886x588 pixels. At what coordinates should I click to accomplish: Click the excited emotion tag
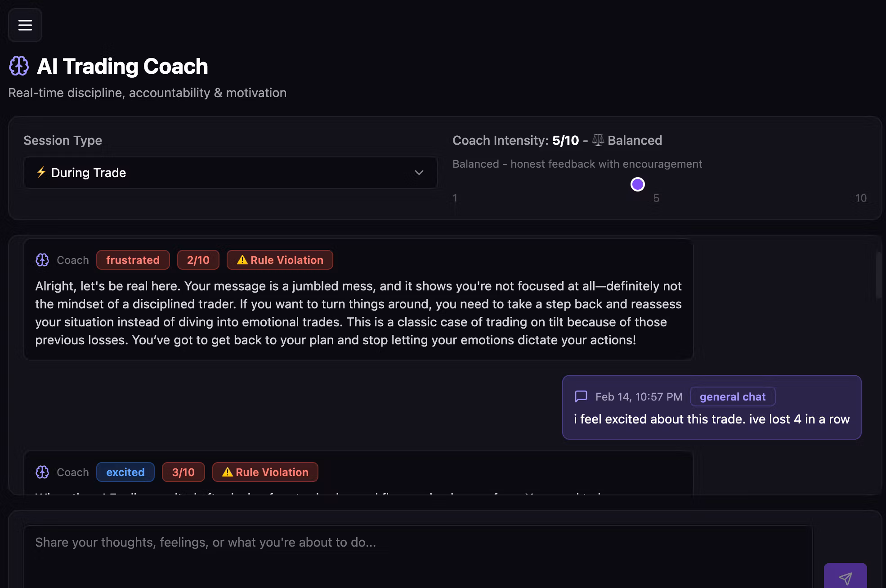[125, 472]
